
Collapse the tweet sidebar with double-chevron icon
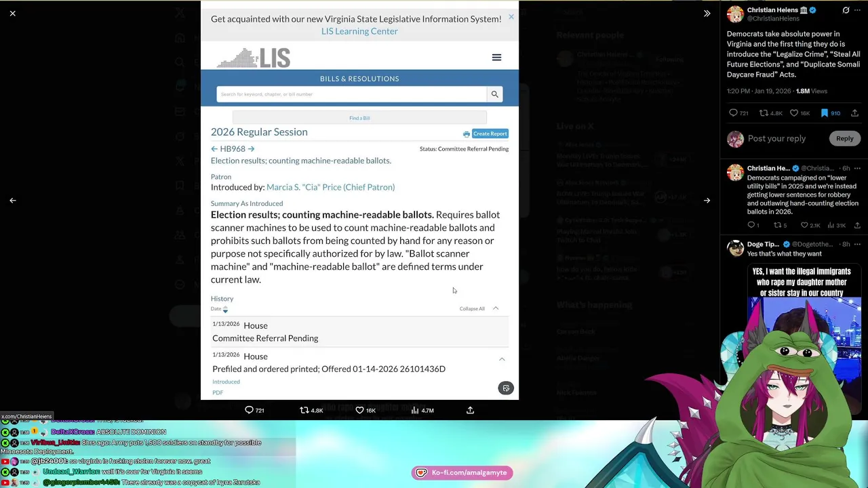tap(707, 13)
